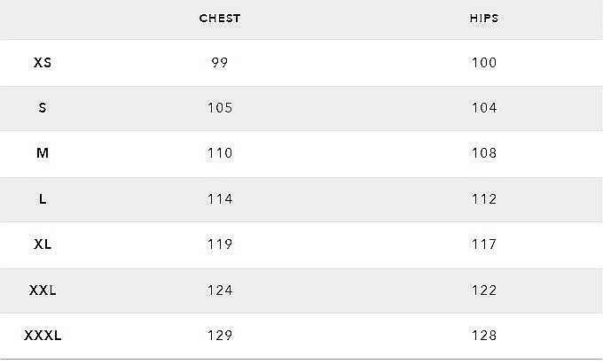Image resolution: width=603 pixels, height=364 pixels.
Task: Select the S size row label
Action: point(43,108)
